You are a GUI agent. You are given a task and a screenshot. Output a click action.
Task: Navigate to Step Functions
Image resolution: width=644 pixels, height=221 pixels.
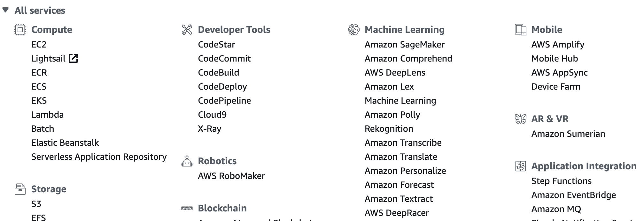coord(561,181)
